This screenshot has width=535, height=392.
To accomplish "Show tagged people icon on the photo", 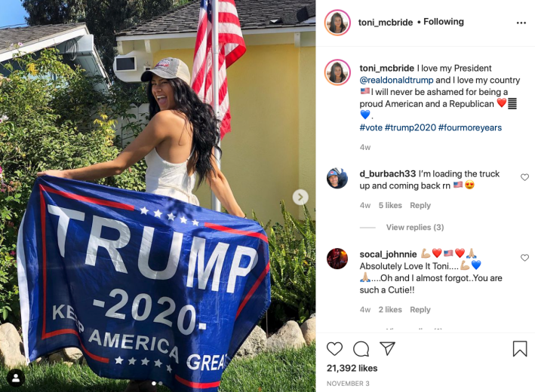I will click(16, 378).
